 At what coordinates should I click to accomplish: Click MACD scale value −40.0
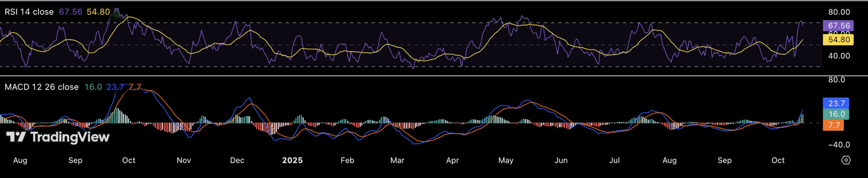[x=839, y=145]
